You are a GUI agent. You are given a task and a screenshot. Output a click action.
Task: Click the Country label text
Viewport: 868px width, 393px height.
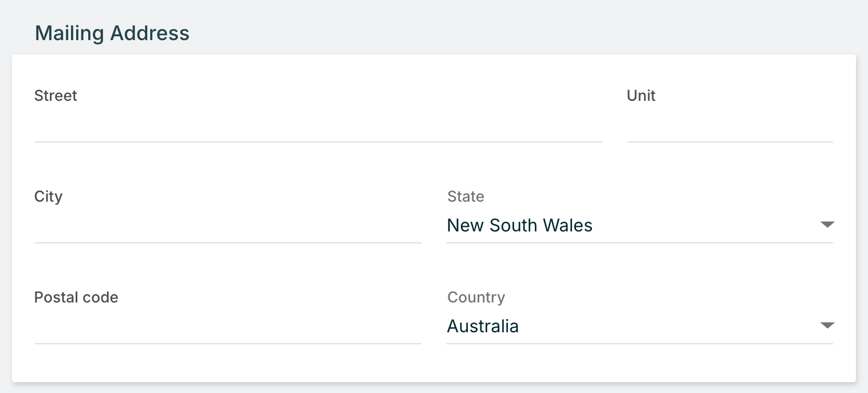tap(476, 297)
